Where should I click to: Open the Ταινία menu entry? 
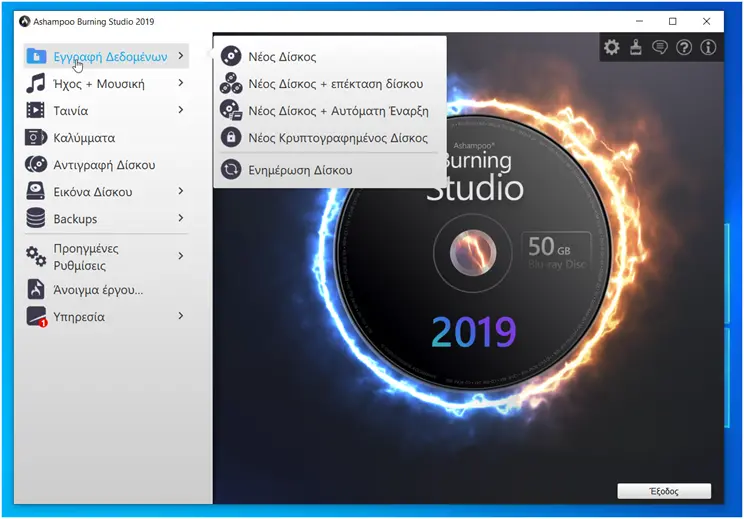coord(106,110)
